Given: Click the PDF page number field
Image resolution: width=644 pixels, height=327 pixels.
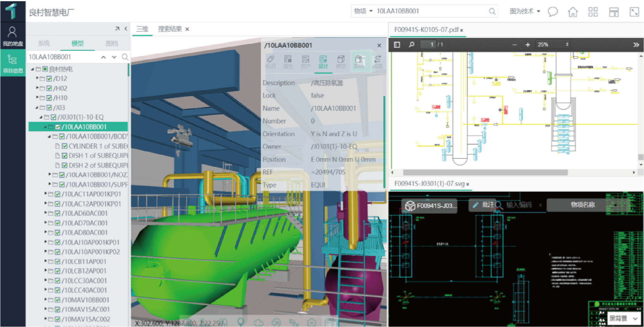Looking at the screenshot, I should [x=428, y=45].
